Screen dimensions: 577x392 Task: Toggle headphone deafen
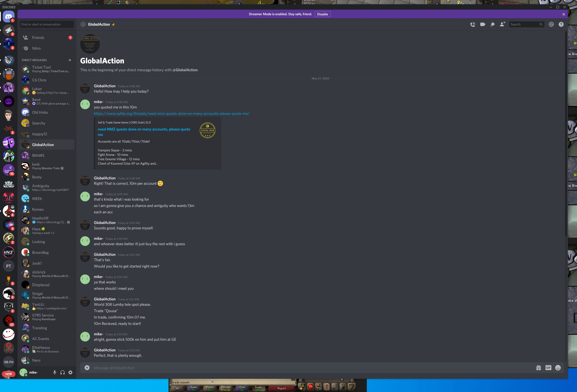(63, 372)
